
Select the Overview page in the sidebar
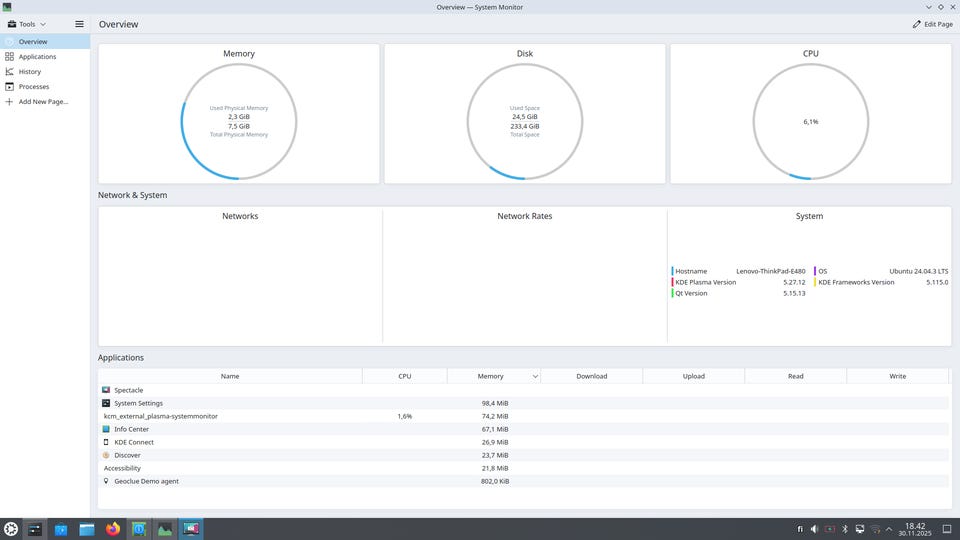point(45,42)
